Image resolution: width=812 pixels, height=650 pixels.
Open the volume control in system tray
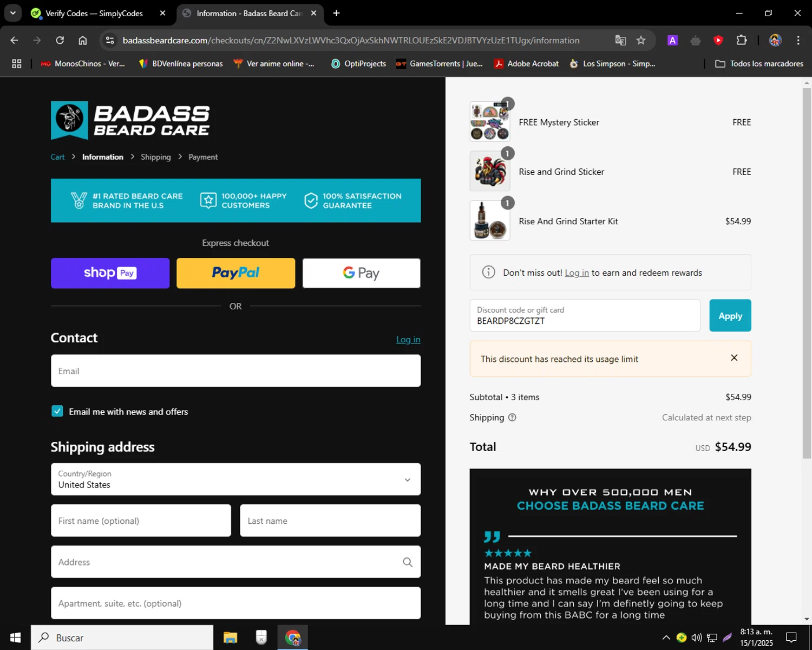[x=697, y=638]
